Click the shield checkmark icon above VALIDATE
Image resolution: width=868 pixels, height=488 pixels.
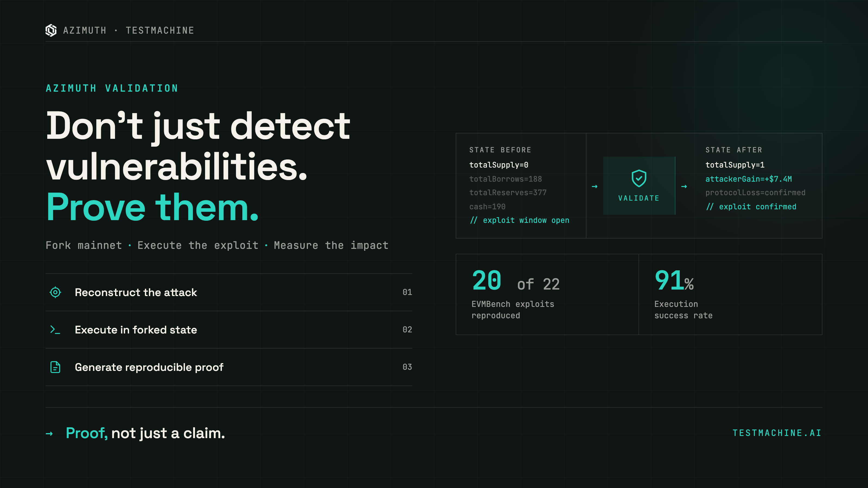coord(639,178)
